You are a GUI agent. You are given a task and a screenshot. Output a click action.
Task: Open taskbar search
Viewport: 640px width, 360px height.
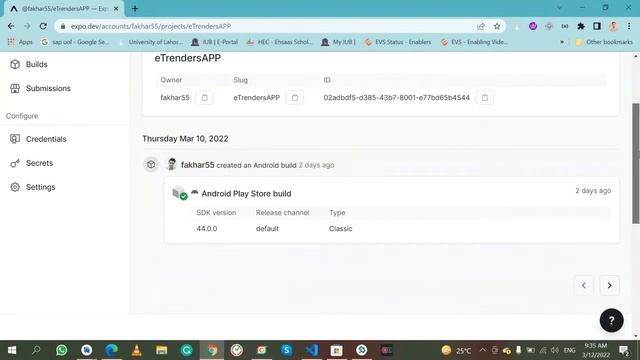coord(36,350)
